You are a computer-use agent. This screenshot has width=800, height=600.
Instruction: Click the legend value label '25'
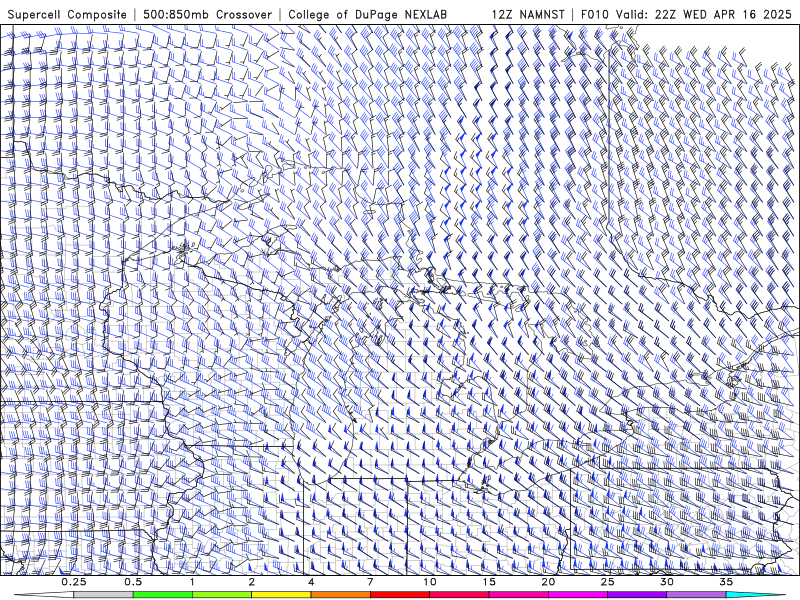click(x=607, y=582)
